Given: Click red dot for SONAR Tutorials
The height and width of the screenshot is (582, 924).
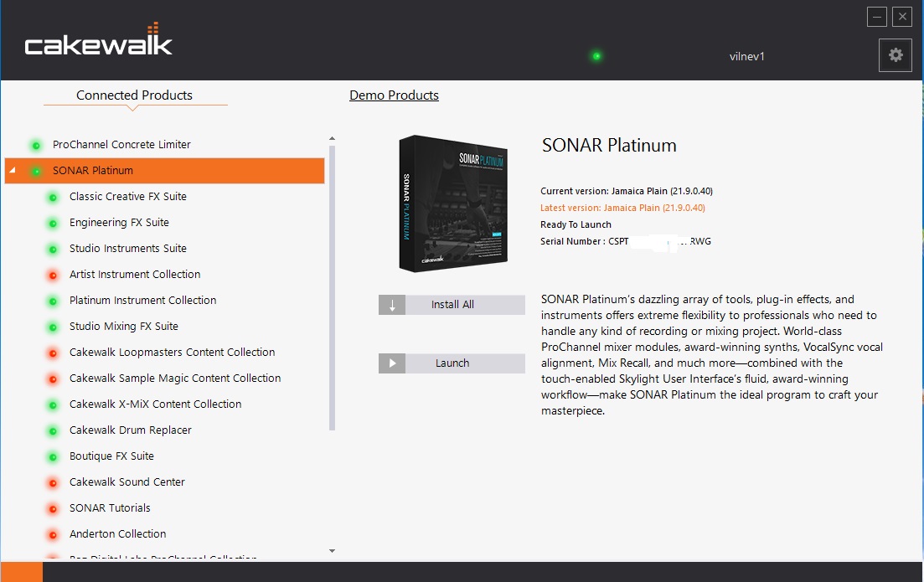Looking at the screenshot, I should [x=53, y=508].
